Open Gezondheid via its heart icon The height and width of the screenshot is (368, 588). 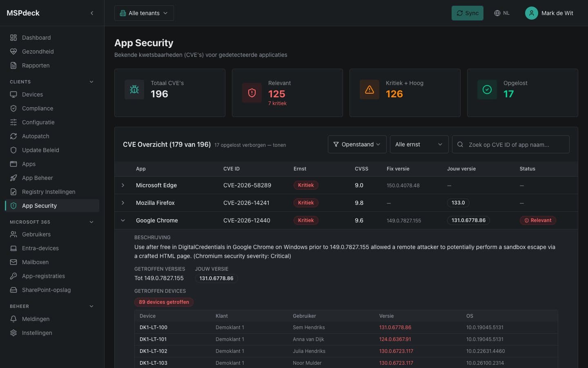pos(13,52)
